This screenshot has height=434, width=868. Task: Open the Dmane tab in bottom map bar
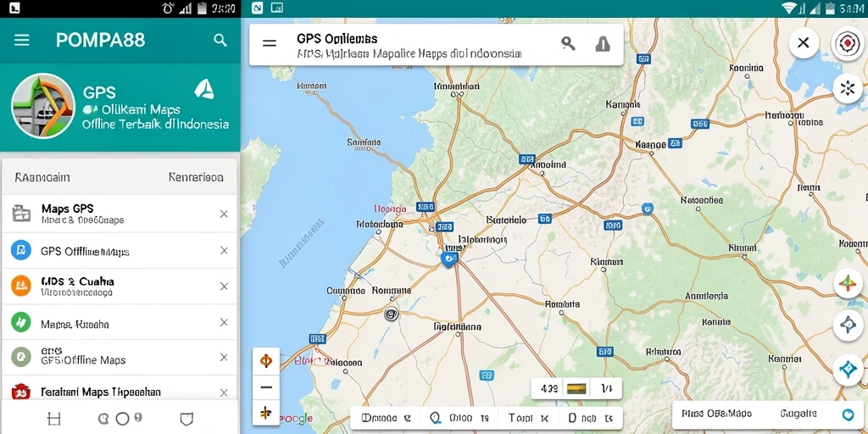[386, 418]
